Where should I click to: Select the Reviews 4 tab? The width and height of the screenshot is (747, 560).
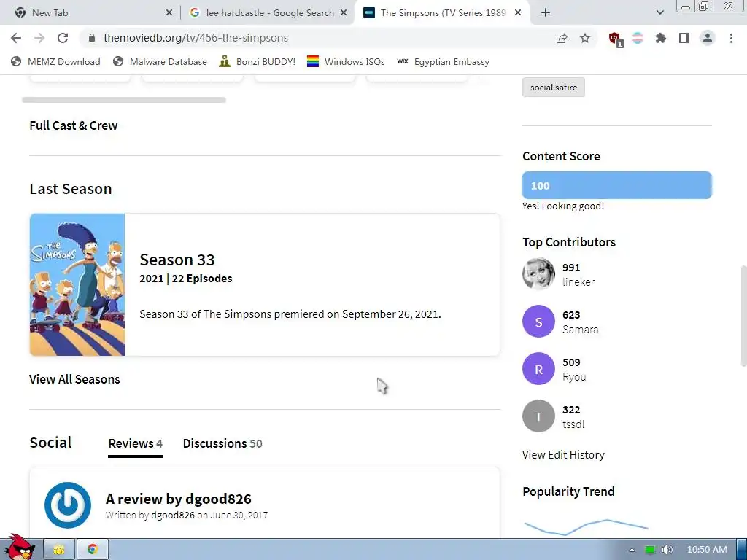tap(135, 444)
